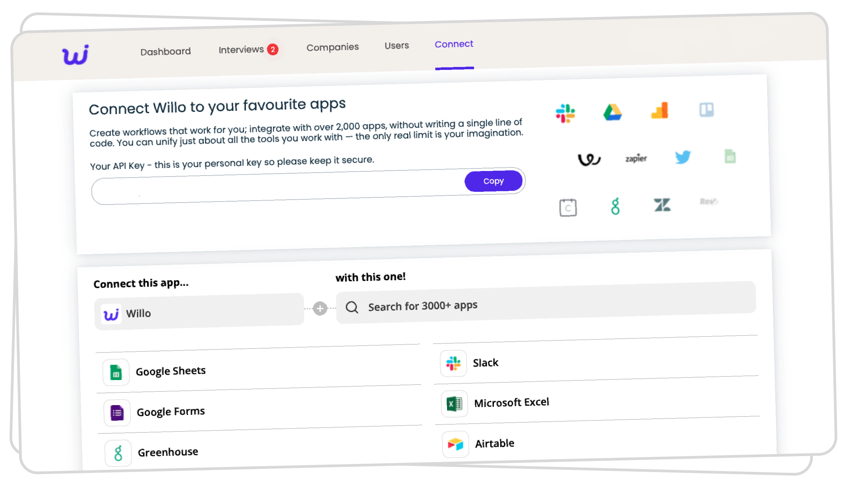Image resolution: width=868 pixels, height=488 pixels.
Task: Click the Zendesk icon
Action: click(x=662, y=205)
